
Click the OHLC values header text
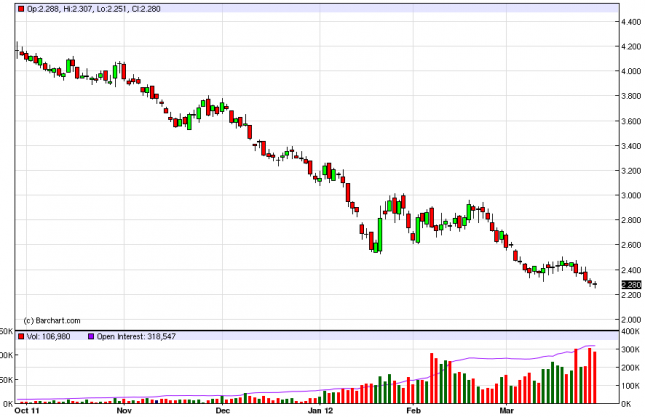pyautogui.click(x=93, y=9)
